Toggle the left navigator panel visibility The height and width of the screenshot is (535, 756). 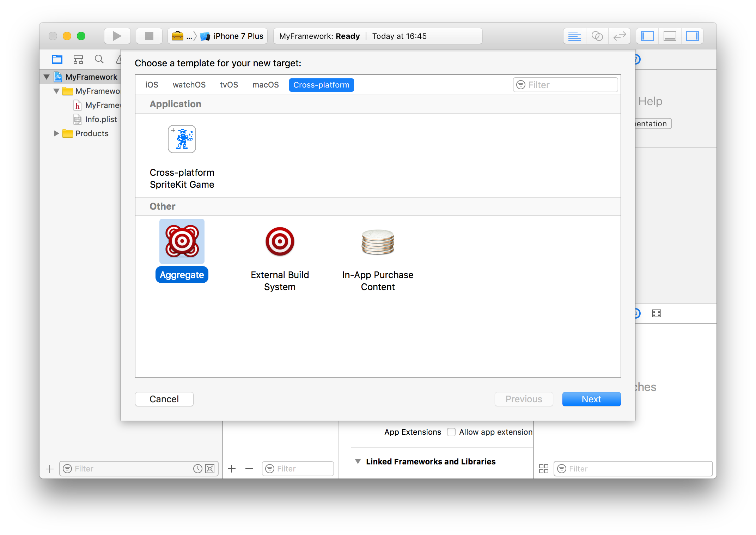[647, 36]
